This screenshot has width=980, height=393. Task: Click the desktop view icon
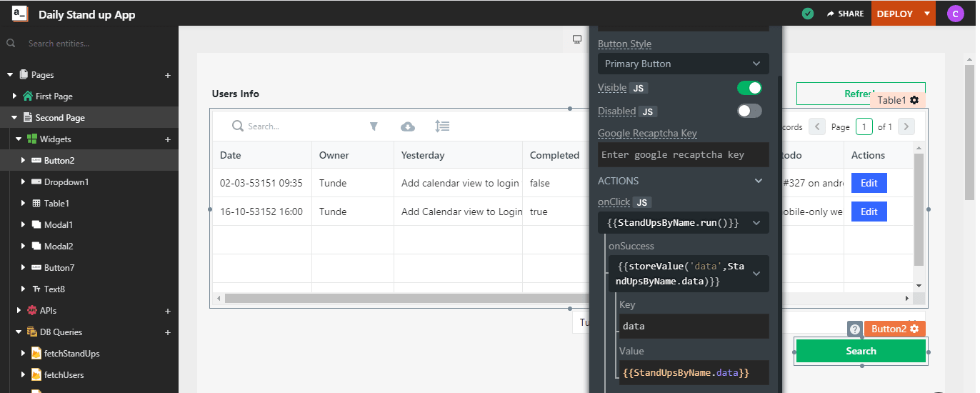[577, 39]
